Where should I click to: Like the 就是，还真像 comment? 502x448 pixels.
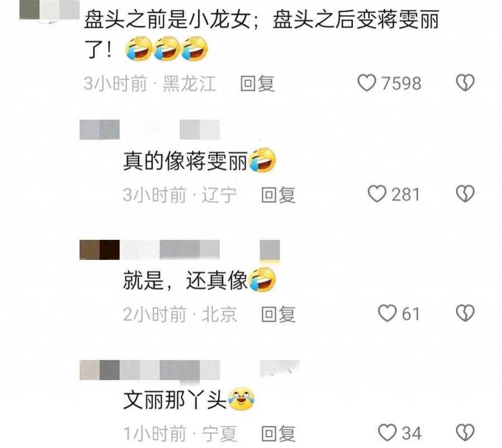point(387,314)
